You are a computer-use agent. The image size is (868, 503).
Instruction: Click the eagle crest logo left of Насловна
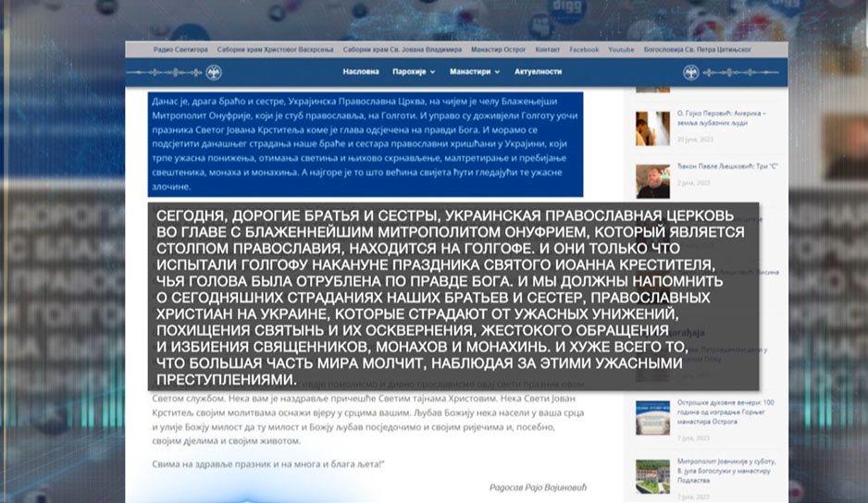tap(214, 72)
